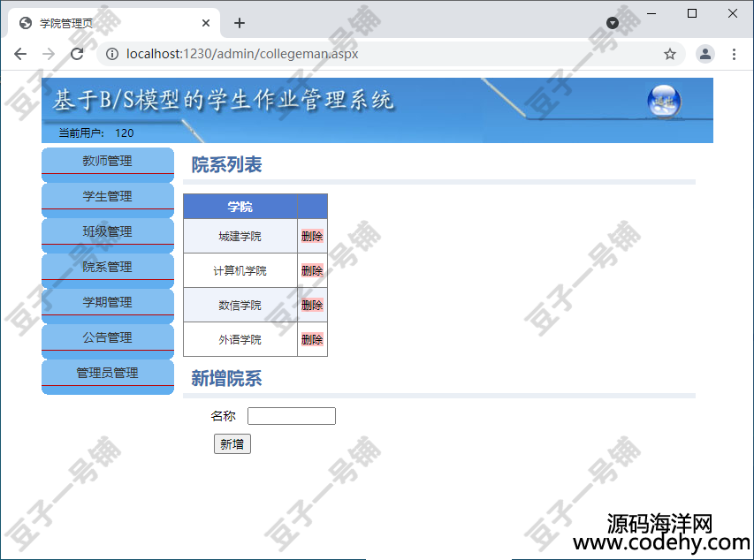Delete the 城建学院 row

[x=312, y=236]
